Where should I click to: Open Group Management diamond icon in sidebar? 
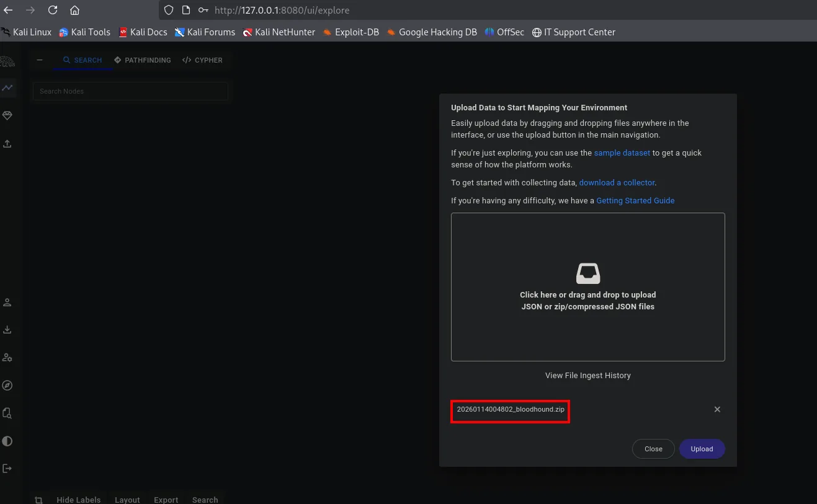(7, 116)
